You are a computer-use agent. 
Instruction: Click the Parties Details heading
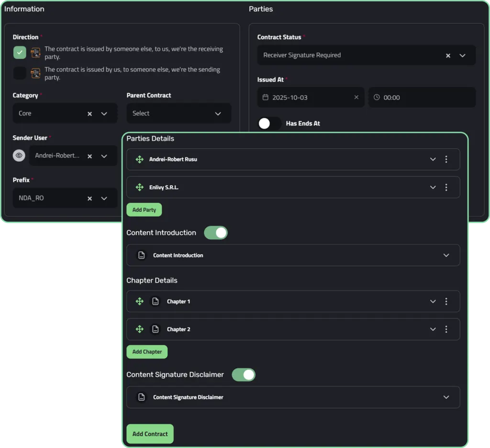coord(150,139)
